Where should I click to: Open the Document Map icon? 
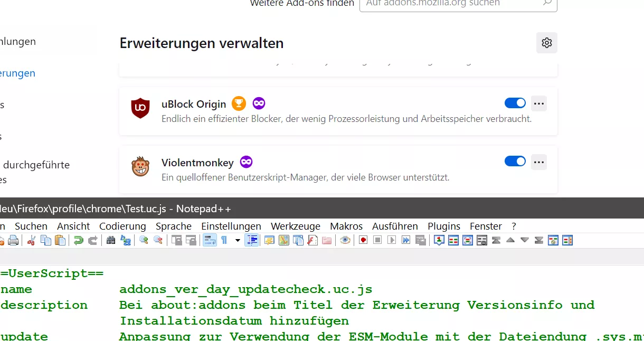click(x=284, y=240)
